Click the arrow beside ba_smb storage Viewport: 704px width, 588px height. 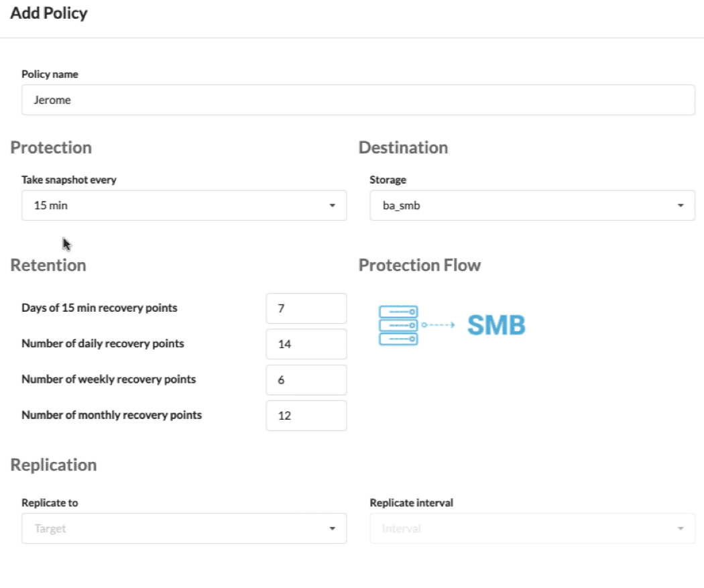coord(682,205)
